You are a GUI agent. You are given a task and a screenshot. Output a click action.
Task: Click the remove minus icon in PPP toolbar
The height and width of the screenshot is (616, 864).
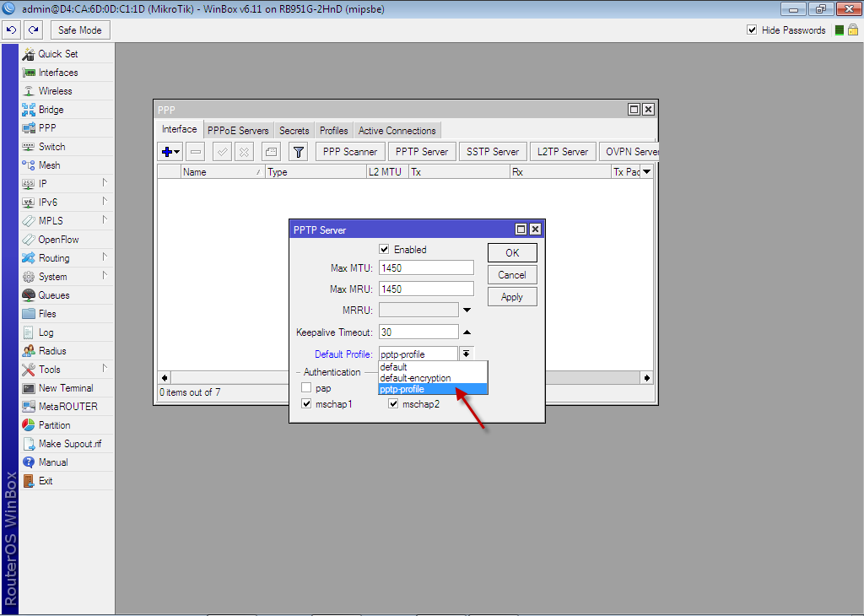(x=195, y=152)
